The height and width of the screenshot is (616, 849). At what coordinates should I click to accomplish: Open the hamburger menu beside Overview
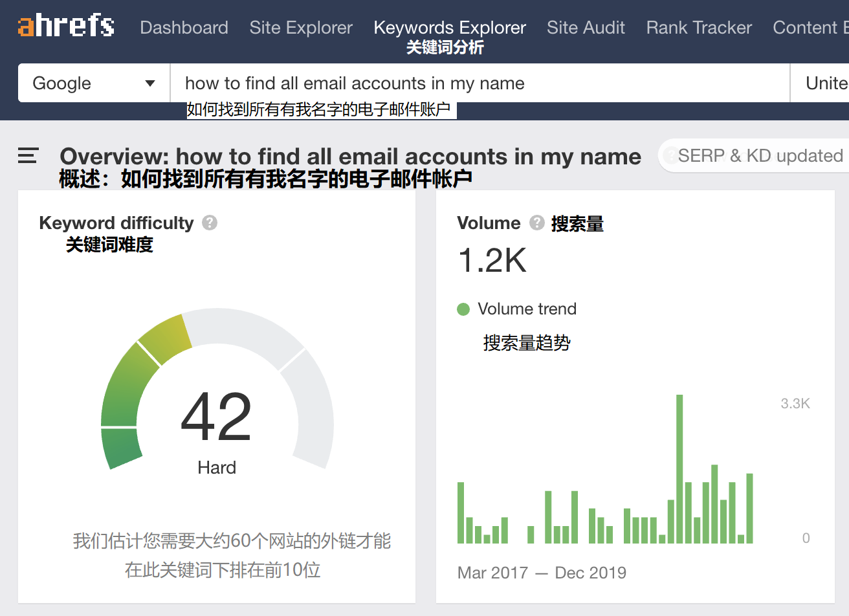(28, 155)
